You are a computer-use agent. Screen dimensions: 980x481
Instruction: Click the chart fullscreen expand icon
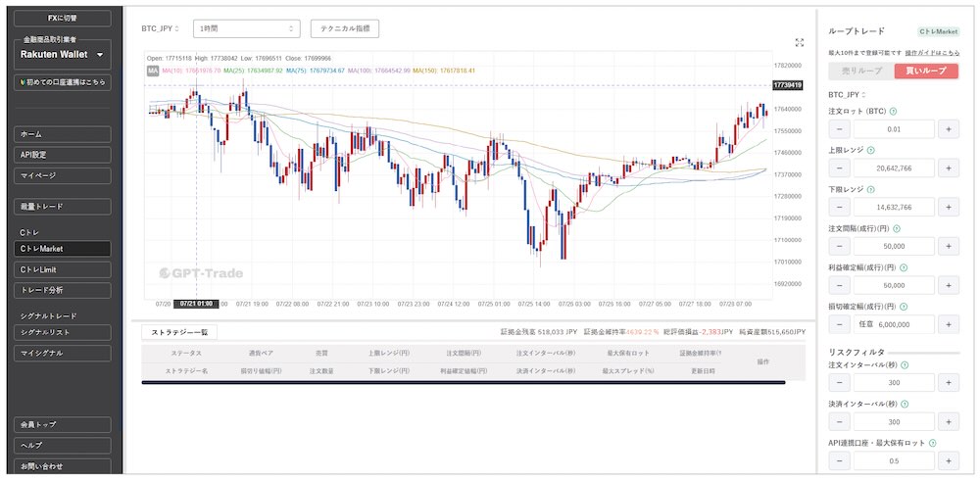pyautogui.click(x=800, y=42)
